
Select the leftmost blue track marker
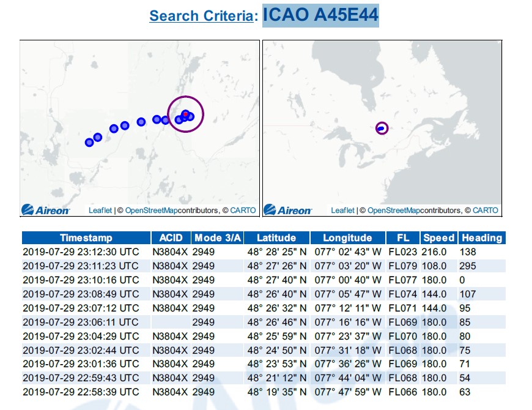coord(89,142)
